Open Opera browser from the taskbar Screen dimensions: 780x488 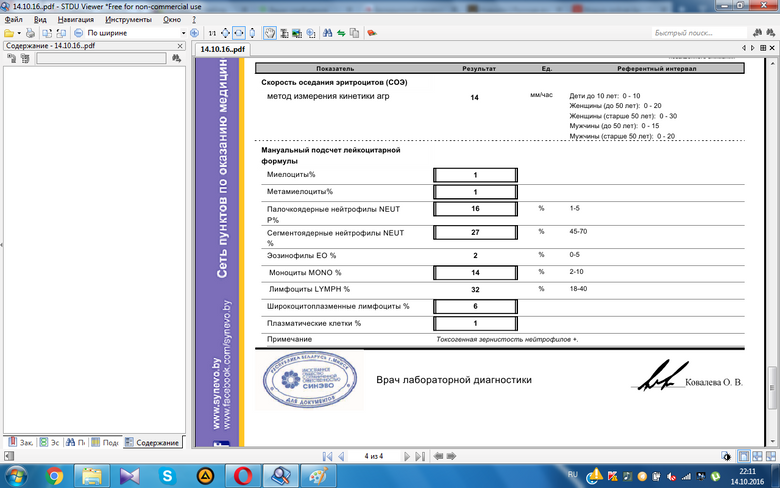click(x=241, y=474)
